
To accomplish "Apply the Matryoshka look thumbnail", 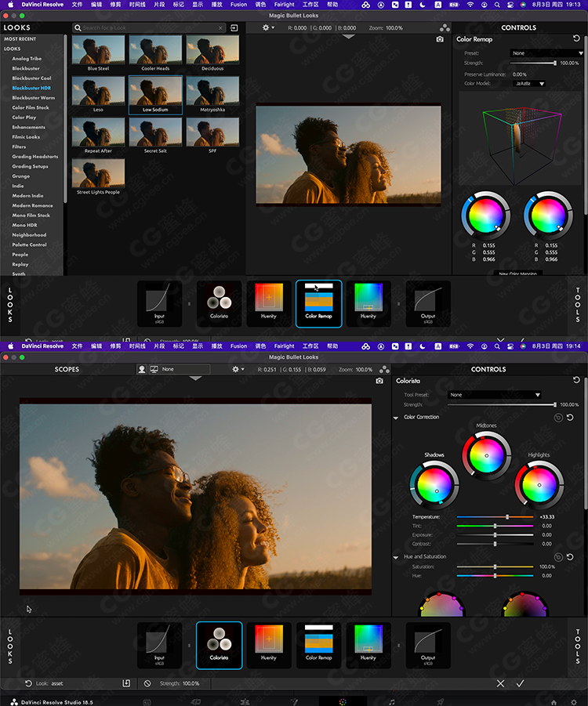I will click(x=212, y=95).
